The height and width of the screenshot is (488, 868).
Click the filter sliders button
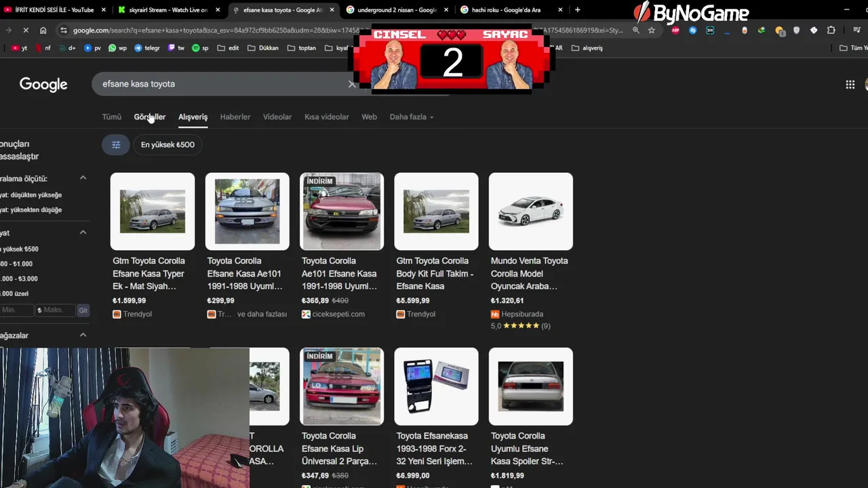tap(116, 144)
